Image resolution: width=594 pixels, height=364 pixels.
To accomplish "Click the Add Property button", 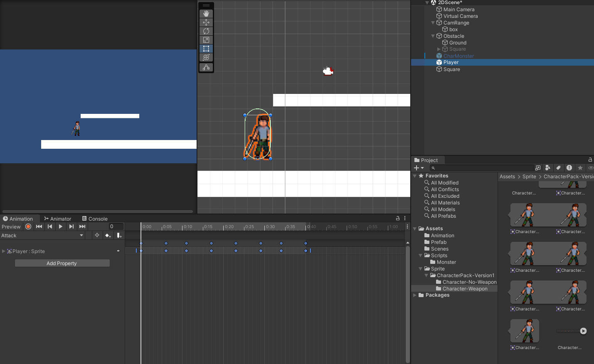I will pyautogui.click(x=62, y=263).
